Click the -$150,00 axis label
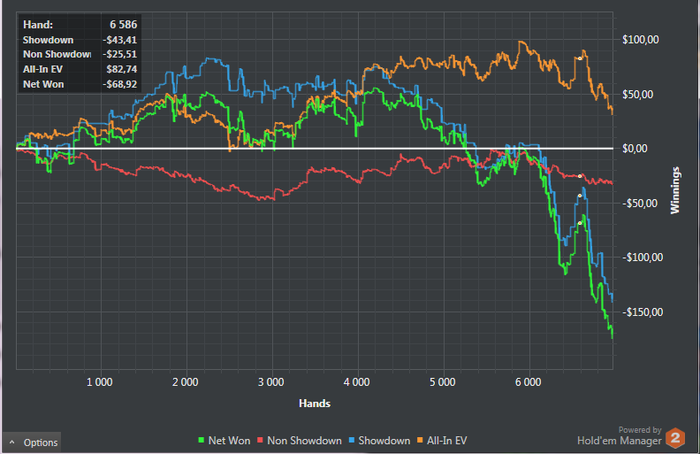The width and height of the screenshot is (700, 454). point(642,312)
